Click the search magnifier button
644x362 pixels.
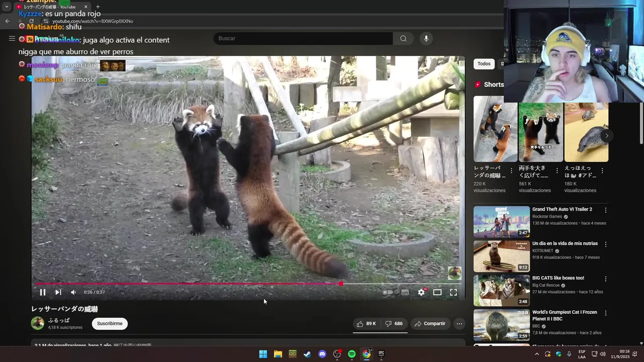404,39
